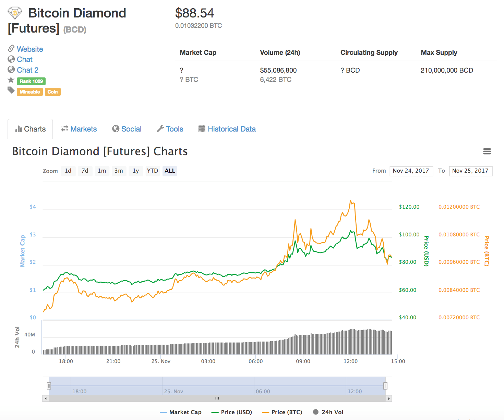Click the link icon beside Website
The height and width of the screenshot is (420, 504).
click(11, 49)
